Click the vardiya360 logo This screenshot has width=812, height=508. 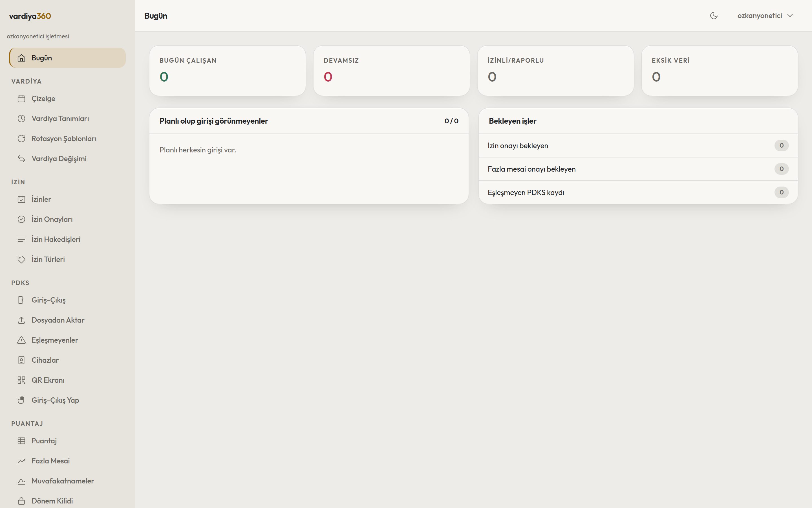[x=30, y=16]
